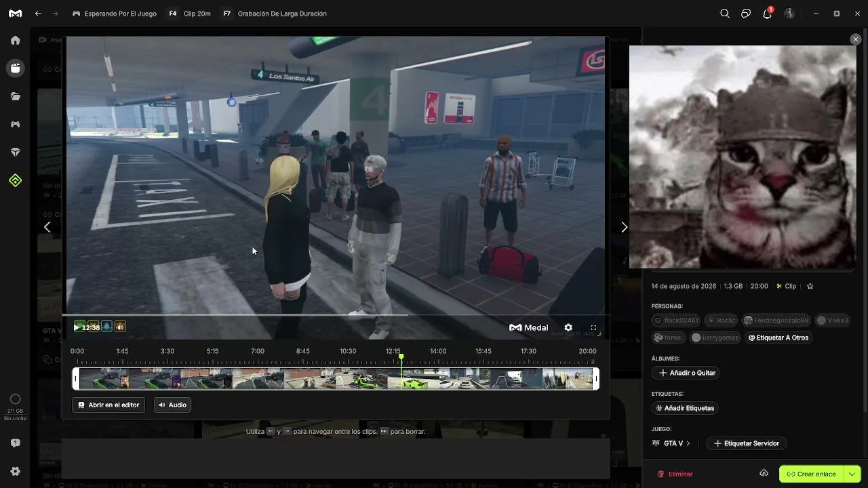Select the Viviix3 person tag
Viewport: 868px width, 488px height.
click(x=833, y=321)
